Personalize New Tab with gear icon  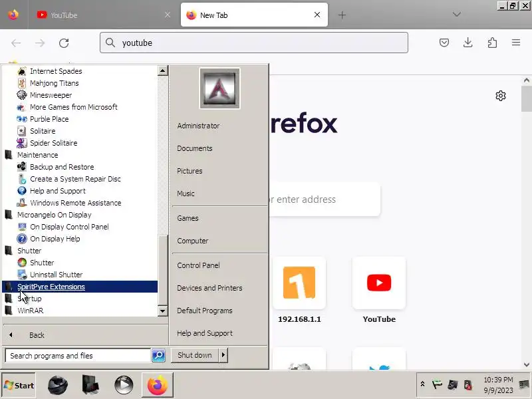pos(501,96)
